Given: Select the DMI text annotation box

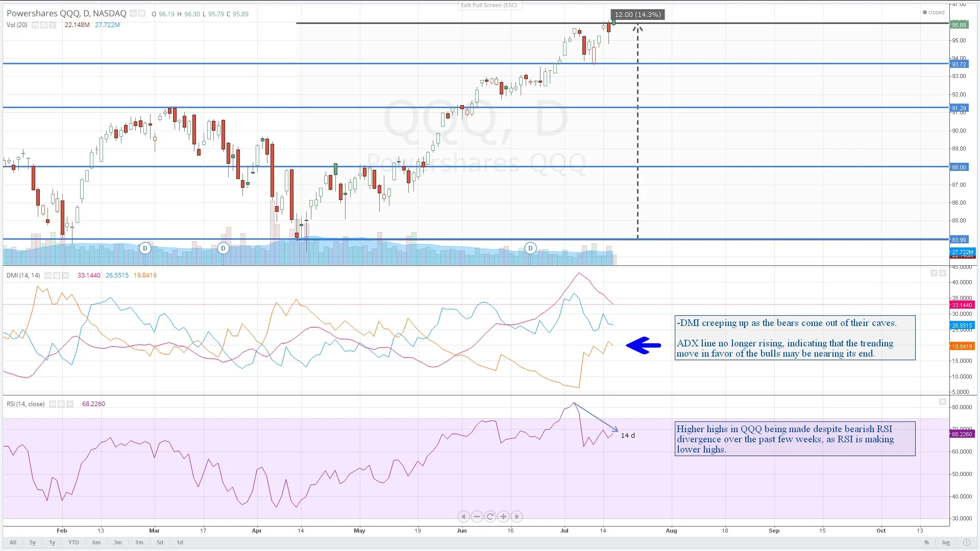Looking at the screenshot, I should coord(795,338).
